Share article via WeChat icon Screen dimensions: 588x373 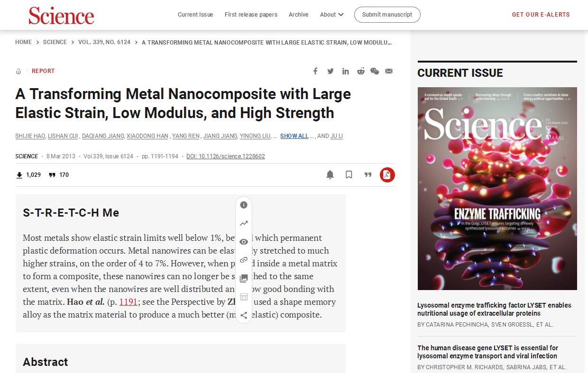click(375, 71)
